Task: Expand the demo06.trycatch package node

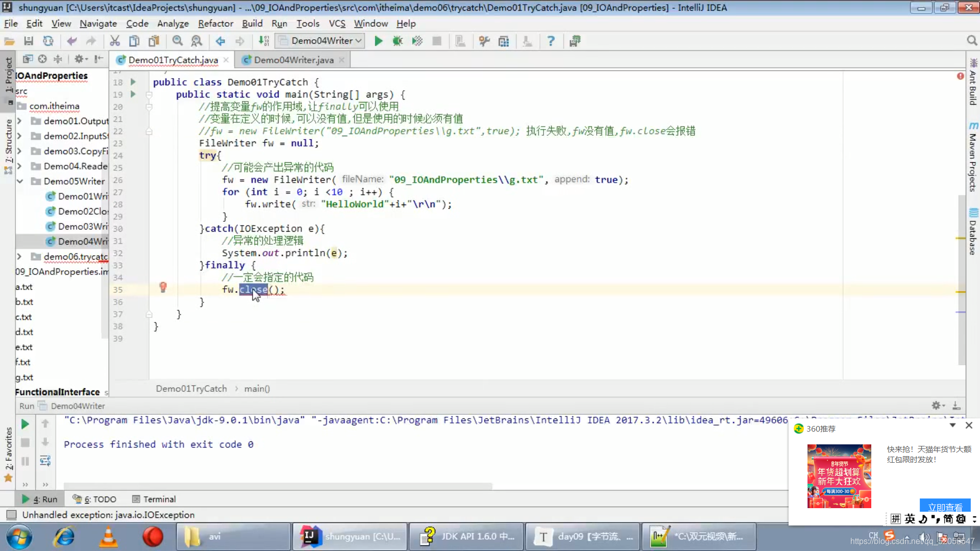Action: click(19, 257)
